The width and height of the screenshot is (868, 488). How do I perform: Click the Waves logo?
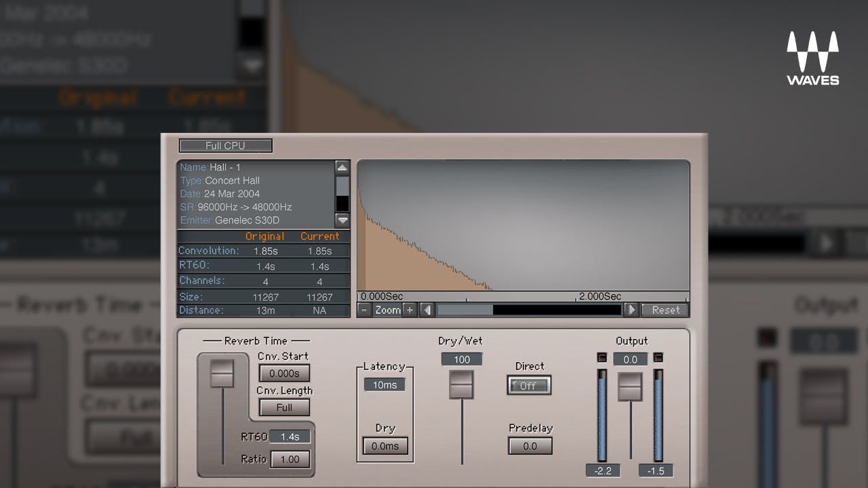(x=812, y=58)
